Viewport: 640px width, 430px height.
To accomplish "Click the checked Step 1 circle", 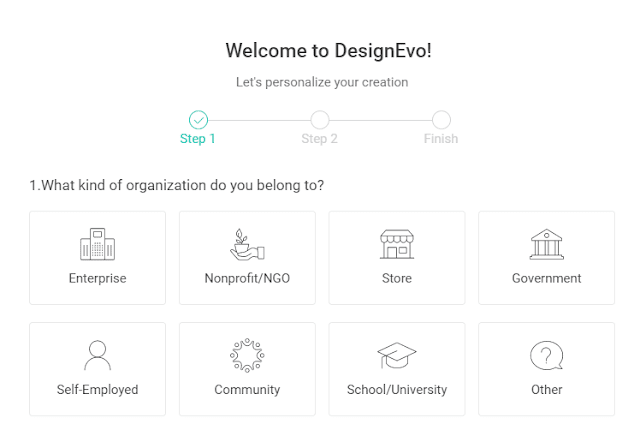I will pyautogui.click(x=198, y=120).
